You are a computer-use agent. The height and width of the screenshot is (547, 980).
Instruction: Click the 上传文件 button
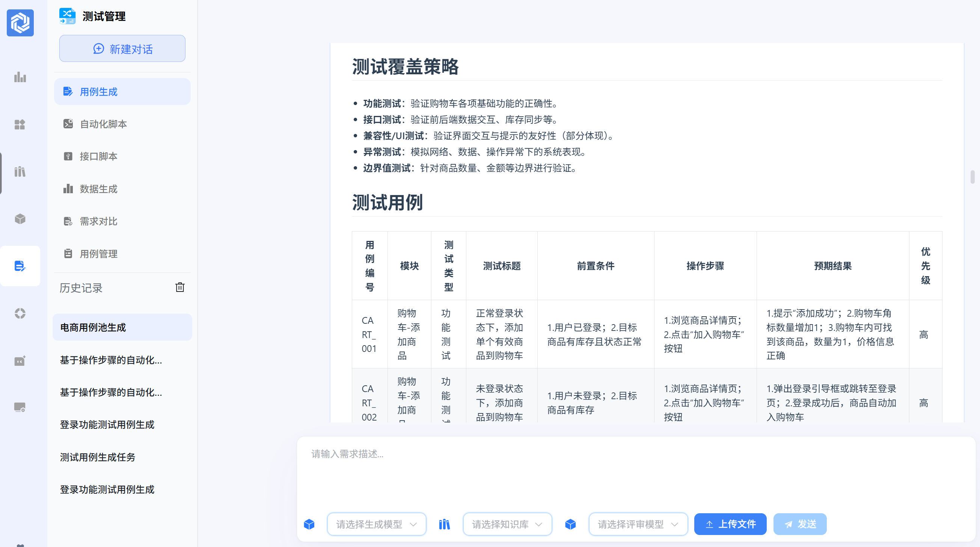(x=730, y=524)
